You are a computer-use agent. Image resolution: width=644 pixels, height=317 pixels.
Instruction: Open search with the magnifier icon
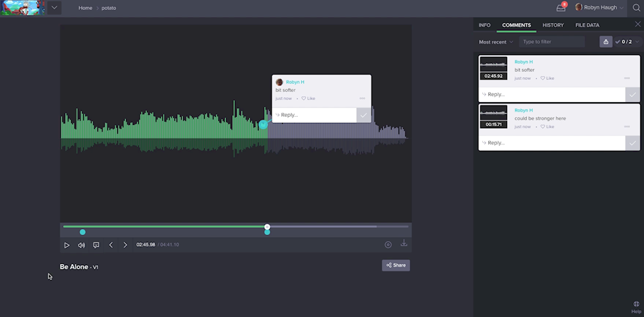[636, 8]
